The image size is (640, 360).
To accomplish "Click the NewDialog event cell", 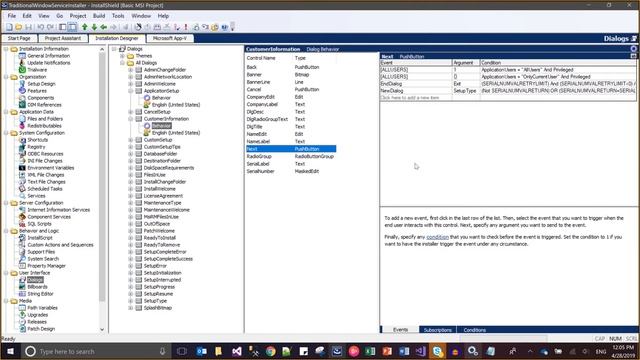I will (x=416, y=91).
